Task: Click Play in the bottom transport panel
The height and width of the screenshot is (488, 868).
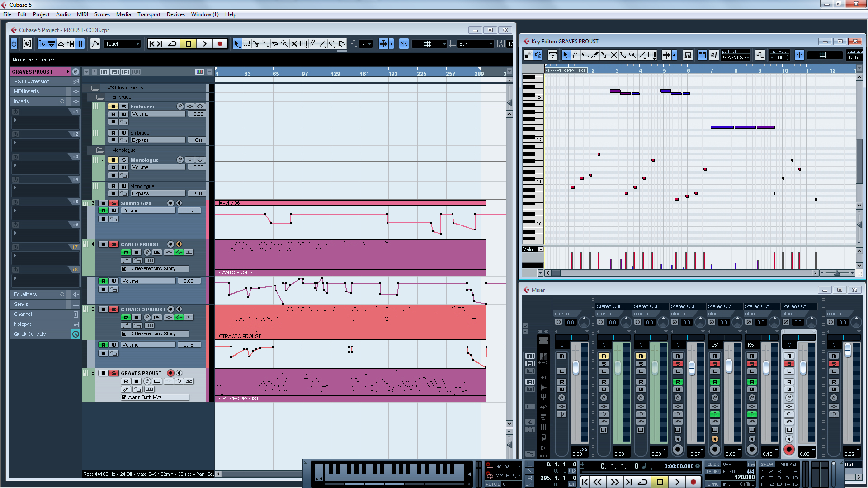Action: click(677, 482)
